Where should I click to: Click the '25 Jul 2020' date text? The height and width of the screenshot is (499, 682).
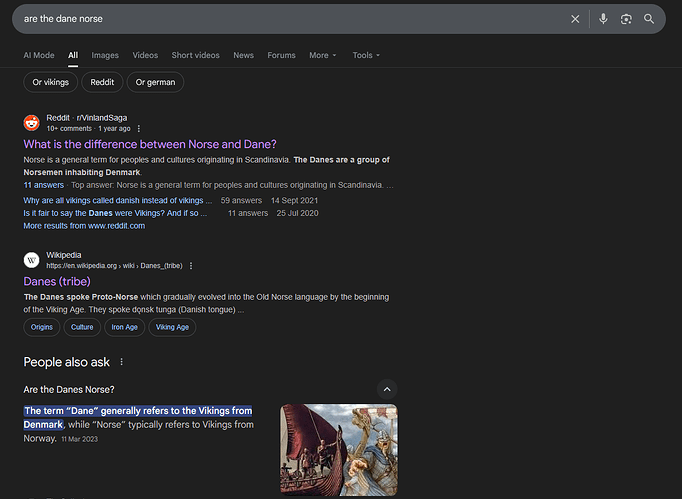click(x=298, y=213)
